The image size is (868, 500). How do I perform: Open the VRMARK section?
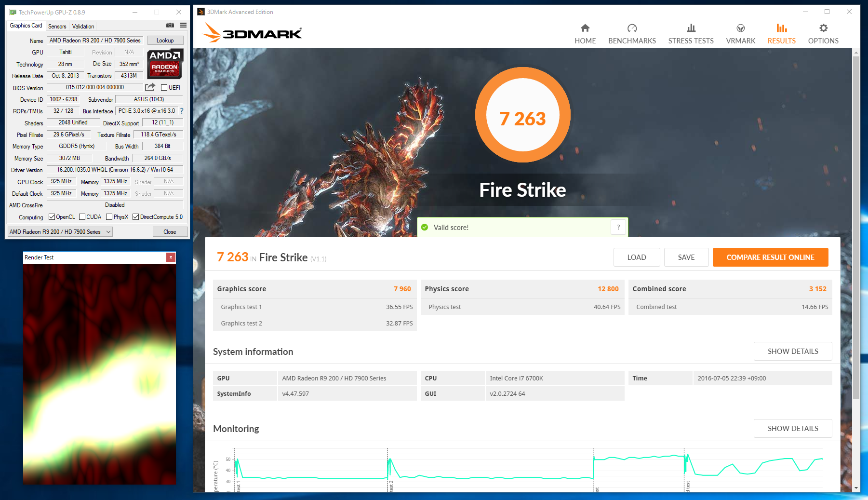[741, 34]
